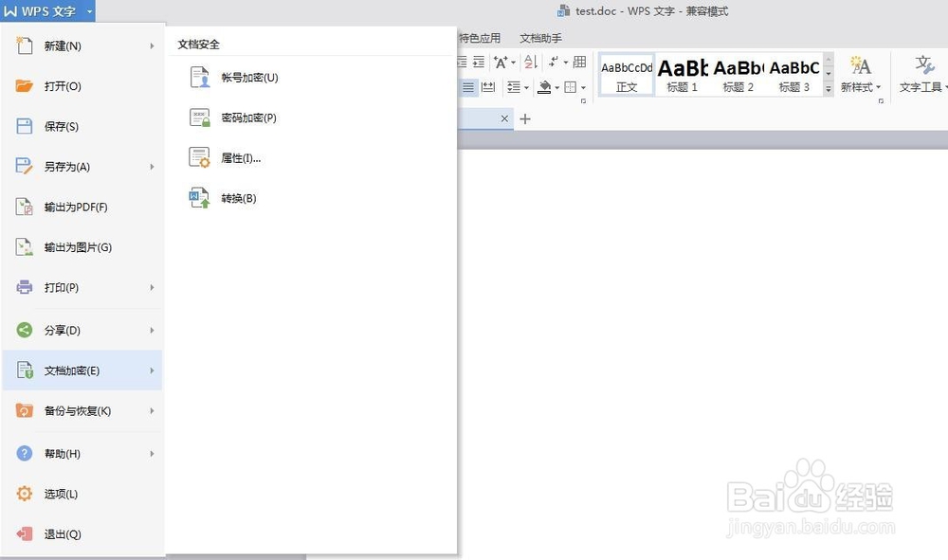Screen dimensions: 948x560
Task: Click the borders icon
Action: tap(570, 87)
